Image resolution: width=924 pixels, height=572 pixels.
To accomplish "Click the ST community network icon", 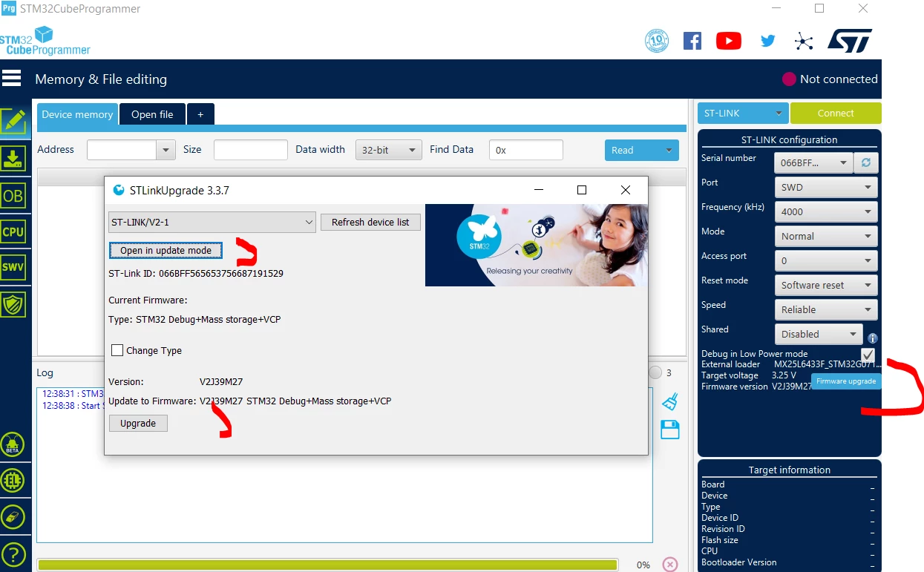I will pyautogui.click(x=804, y=41).
